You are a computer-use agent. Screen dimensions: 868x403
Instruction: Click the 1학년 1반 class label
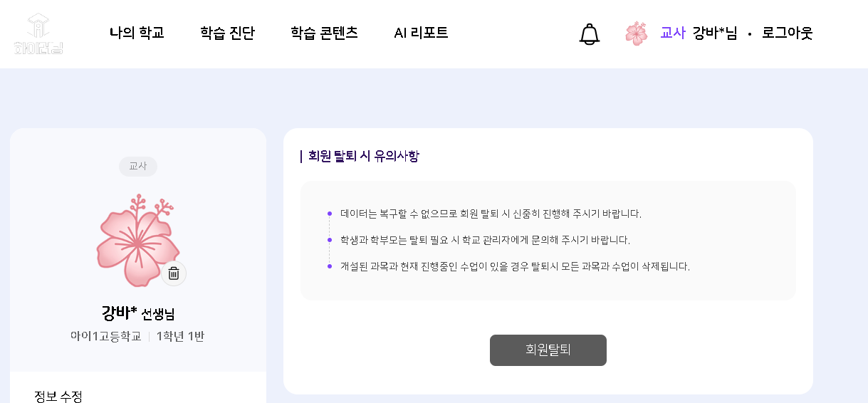tap(180, 336)
